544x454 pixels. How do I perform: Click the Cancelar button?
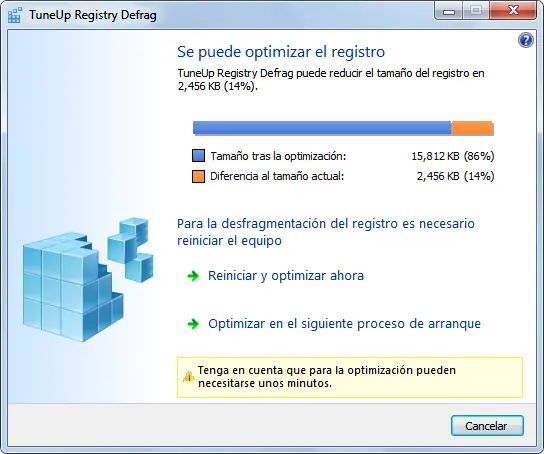(x=487, y=426)
